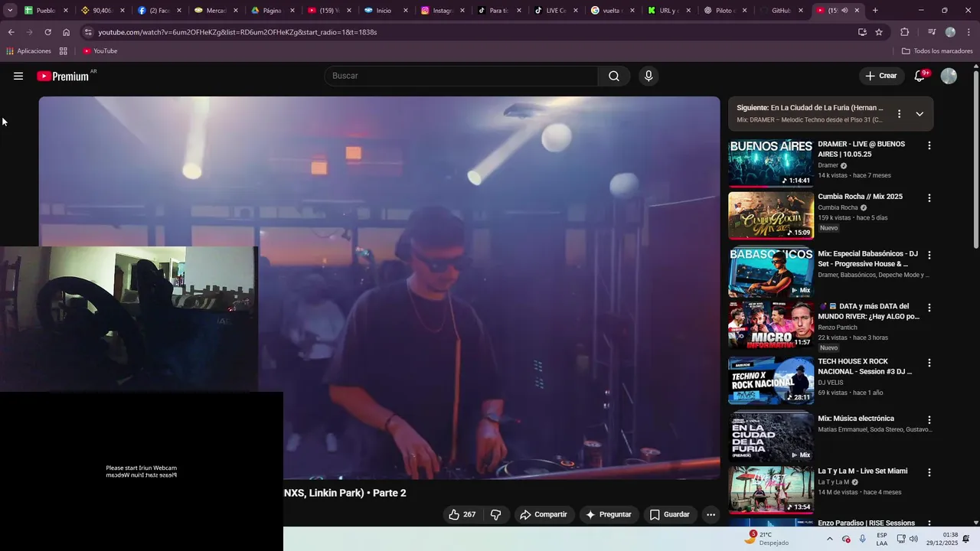Click the Enzo Paradiso RISE Sessions title

tap(866, 523)
